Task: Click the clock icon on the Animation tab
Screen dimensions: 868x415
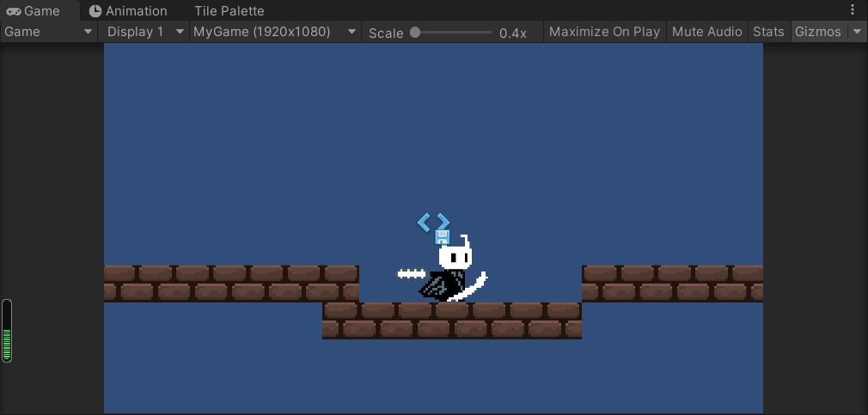Action: (x=95, y=11)
